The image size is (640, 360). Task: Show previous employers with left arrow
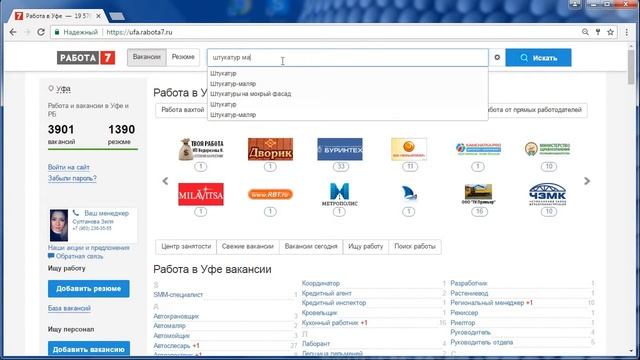(165, 181)
